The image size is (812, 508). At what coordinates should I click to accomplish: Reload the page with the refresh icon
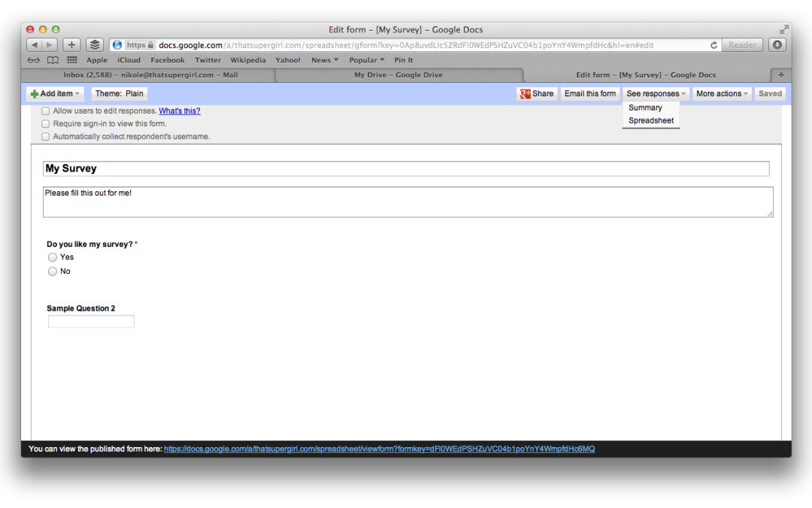point(713,45)
